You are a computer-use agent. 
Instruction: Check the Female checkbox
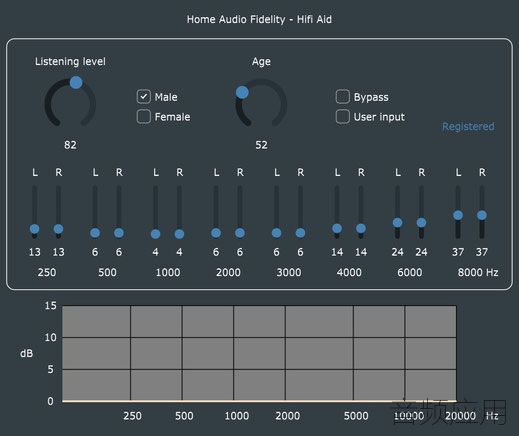144,117
